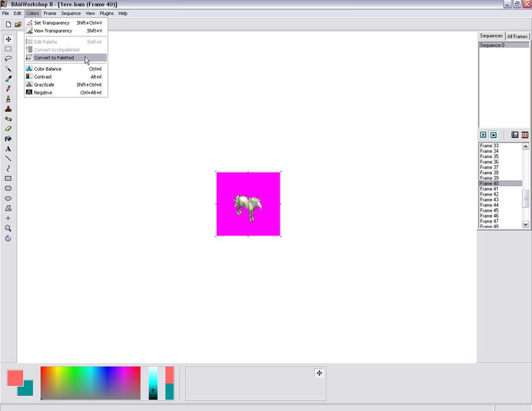Viewport: 532px width, 411px height.
Task: Select Frame 47 in frame list
Action: pyautogui.click(x=500, y=221)
